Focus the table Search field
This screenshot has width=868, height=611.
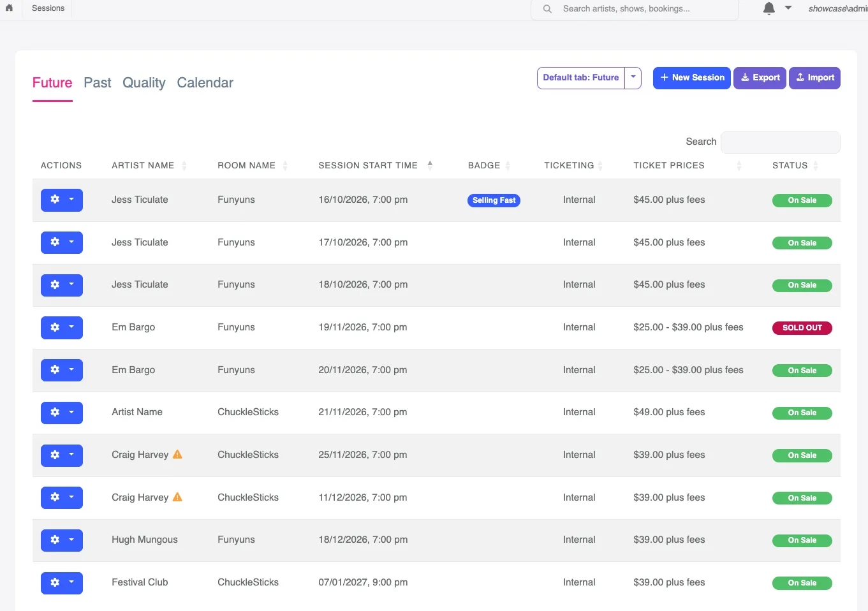pyautogui.click(x=780, y=142)
